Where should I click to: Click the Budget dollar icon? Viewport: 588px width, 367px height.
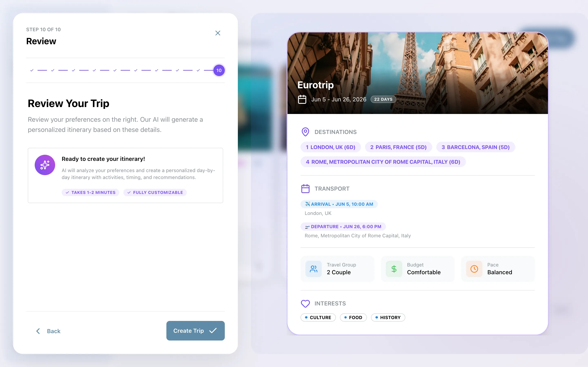[394, 269]
